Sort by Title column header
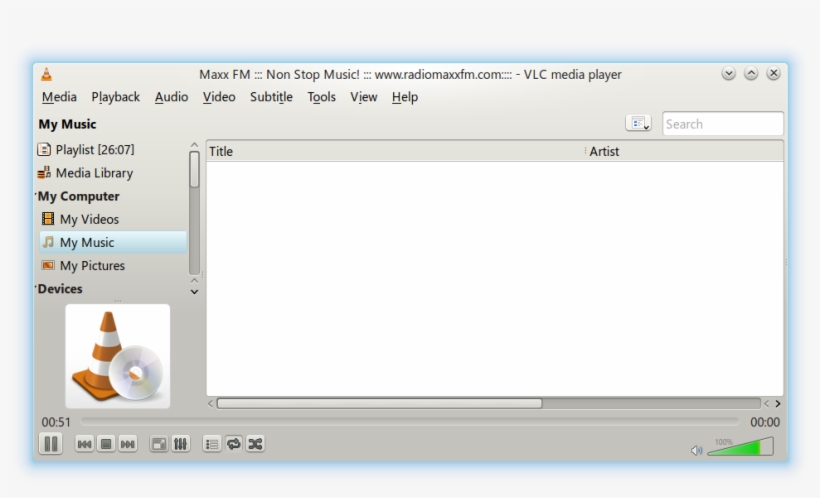Image resolution: width=820 pixels, height=498 pixels. (x=395, y=152)
